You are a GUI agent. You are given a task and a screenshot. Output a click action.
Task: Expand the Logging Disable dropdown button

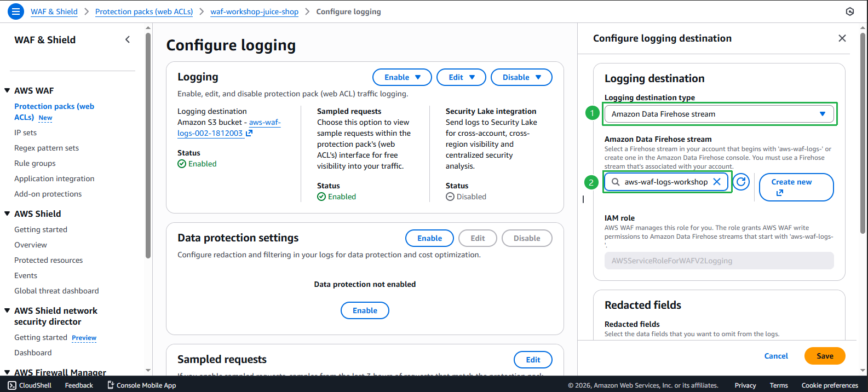(x=521, y=77)
